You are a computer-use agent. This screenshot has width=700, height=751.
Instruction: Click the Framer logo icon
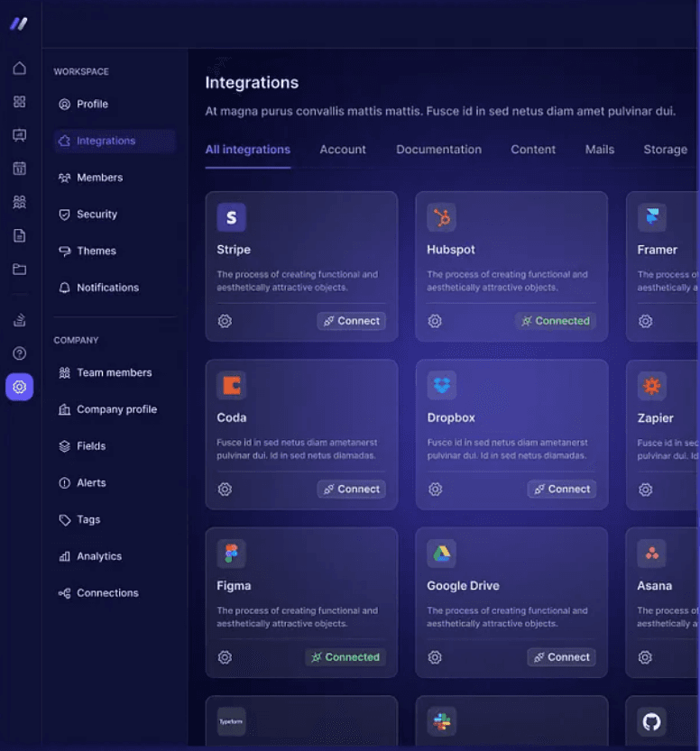tap(651, 217)
